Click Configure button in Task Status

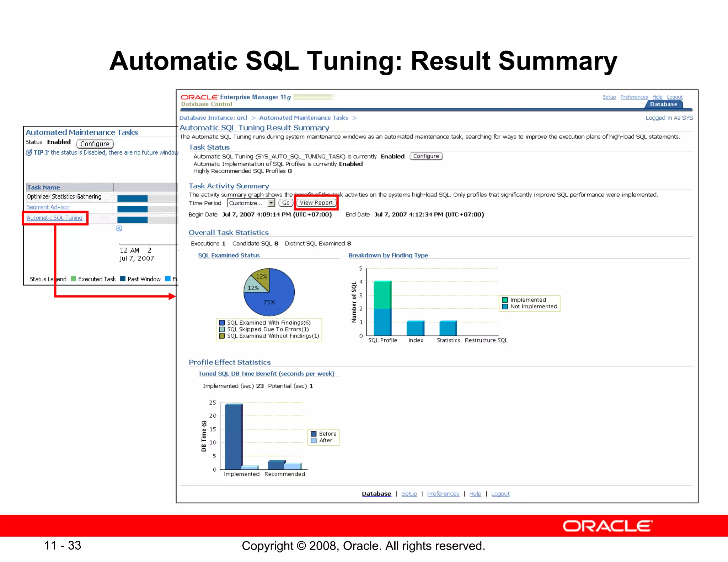coord(426,156)
